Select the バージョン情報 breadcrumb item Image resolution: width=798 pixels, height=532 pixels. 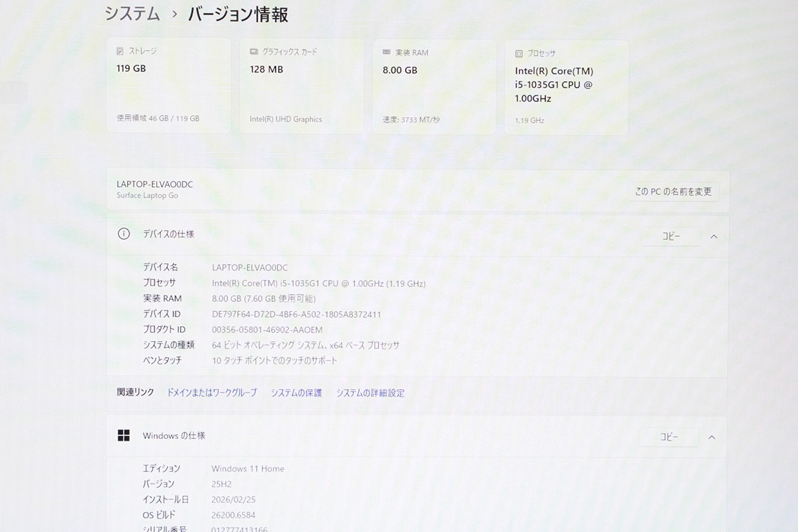point(239,14)
